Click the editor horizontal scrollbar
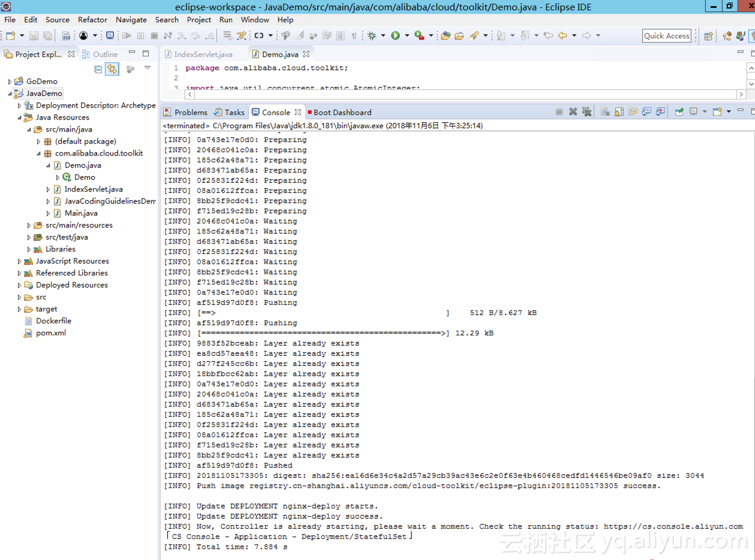 click(x=466, y=94)
